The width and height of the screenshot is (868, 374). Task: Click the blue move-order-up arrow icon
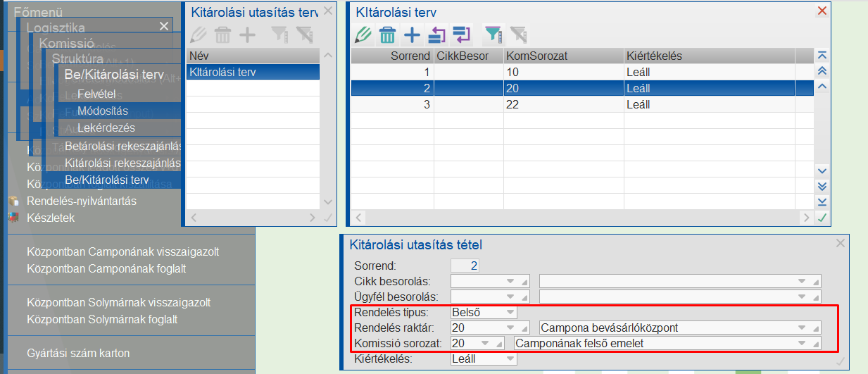tap(436, 34)
